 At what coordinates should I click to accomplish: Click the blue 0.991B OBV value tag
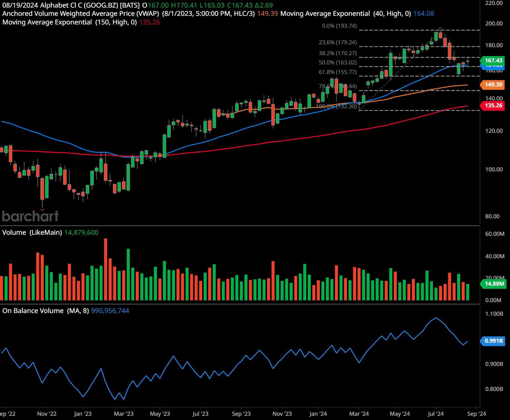[x=493, y=341]
